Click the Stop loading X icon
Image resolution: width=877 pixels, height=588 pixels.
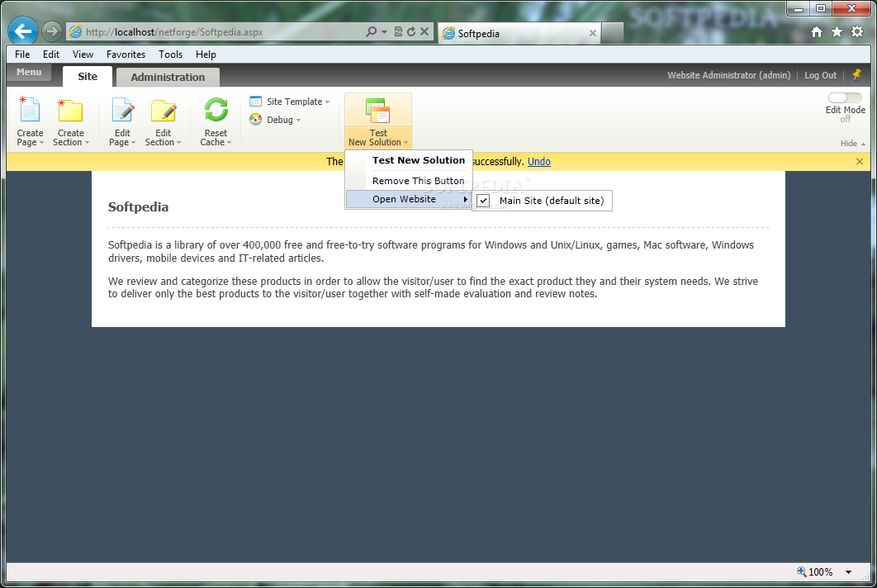click(424, 32)
